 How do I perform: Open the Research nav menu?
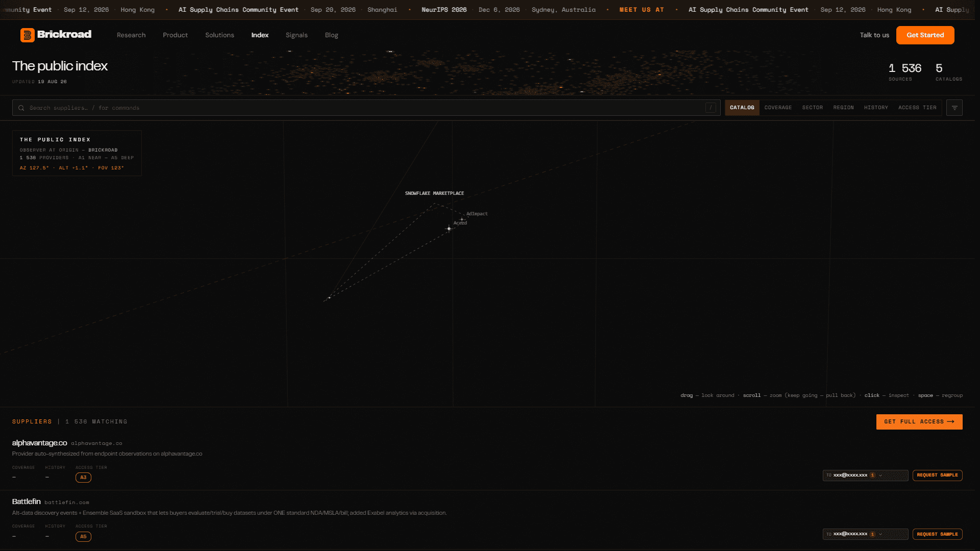(131, 35)
